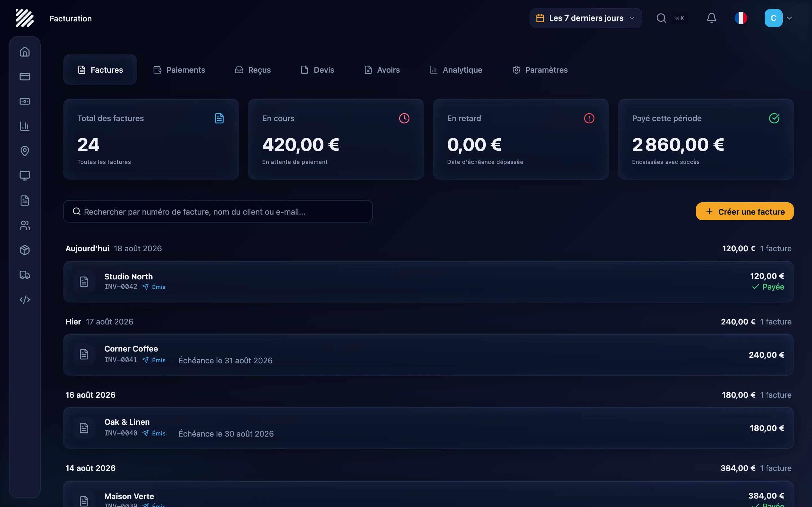Open the monitor terminal icon in sidebar
The height and width of the screenshot is (507, 812).
[x=25, y=176]
